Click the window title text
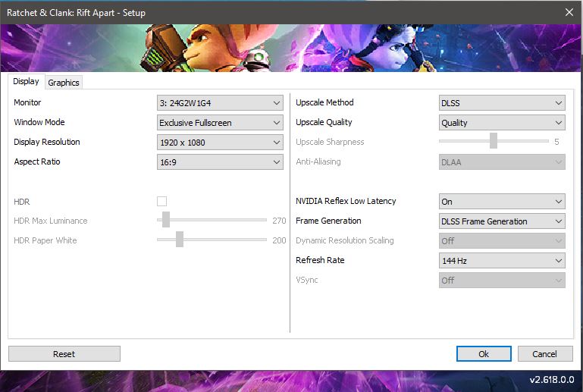This screenshot has width=583, height=392. [x=77, y=13]
